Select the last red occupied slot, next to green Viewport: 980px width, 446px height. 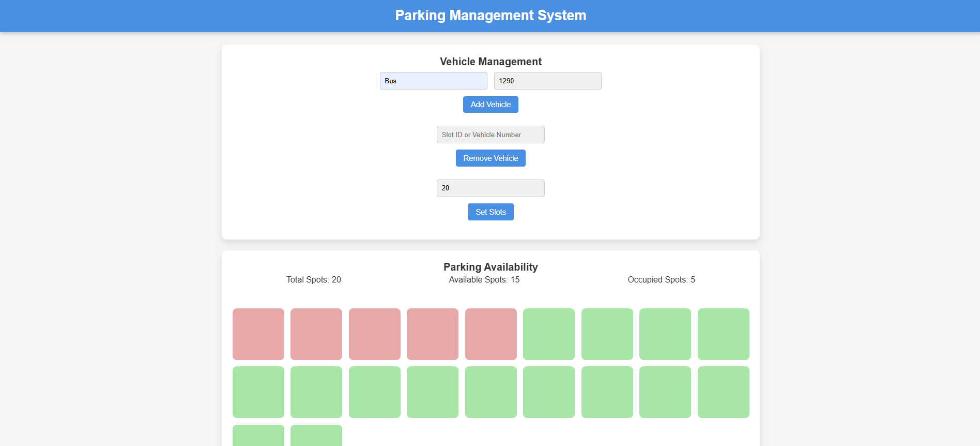click(x=491, y=334)
